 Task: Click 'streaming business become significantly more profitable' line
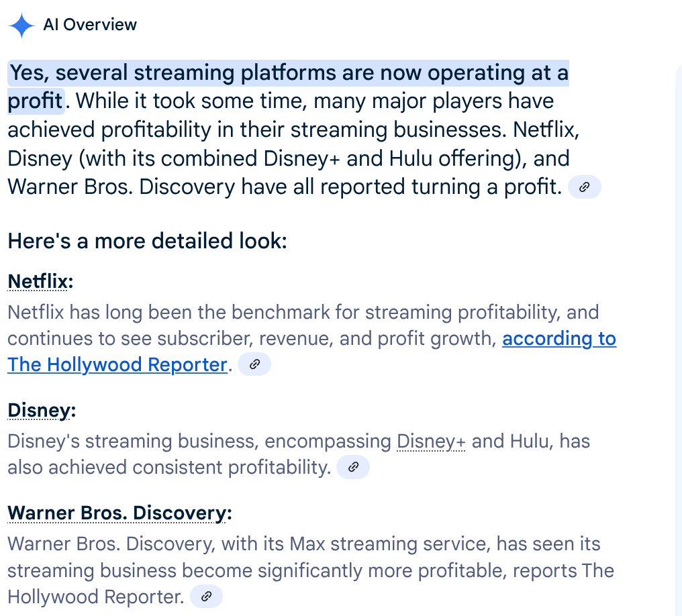[x=311, y=571]
